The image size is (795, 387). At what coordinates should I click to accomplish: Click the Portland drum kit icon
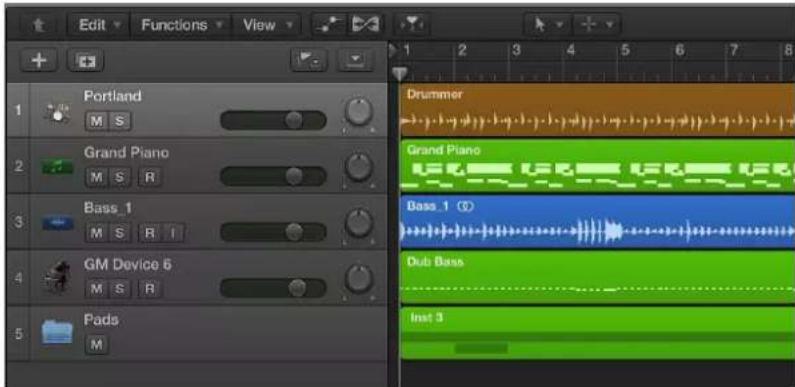(58, 112)
